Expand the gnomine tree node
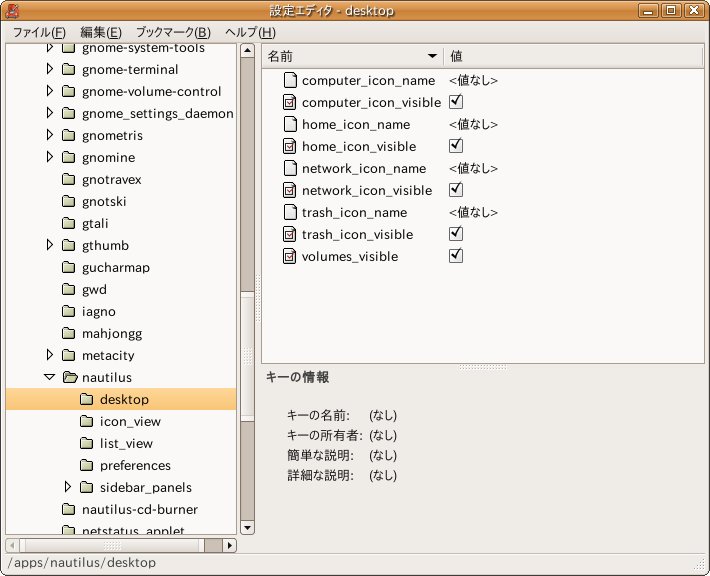The height and width of the screenshot is (576, 710). (x=50, y=157)
